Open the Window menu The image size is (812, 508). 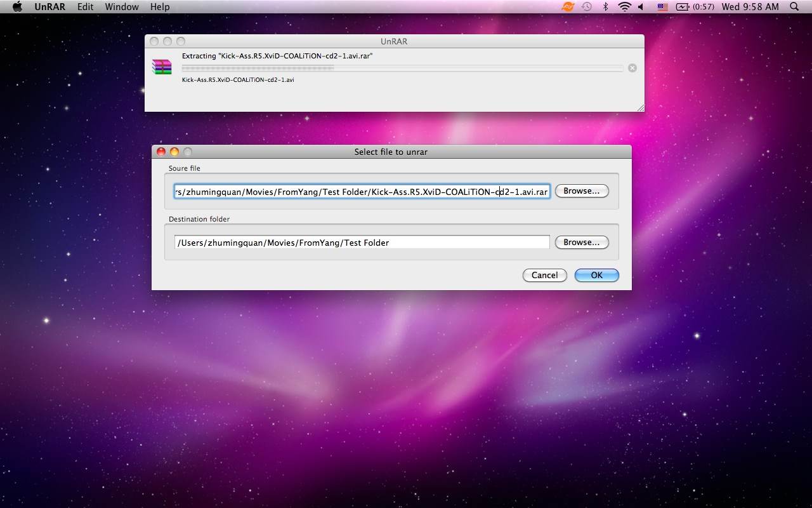(122, 7)
